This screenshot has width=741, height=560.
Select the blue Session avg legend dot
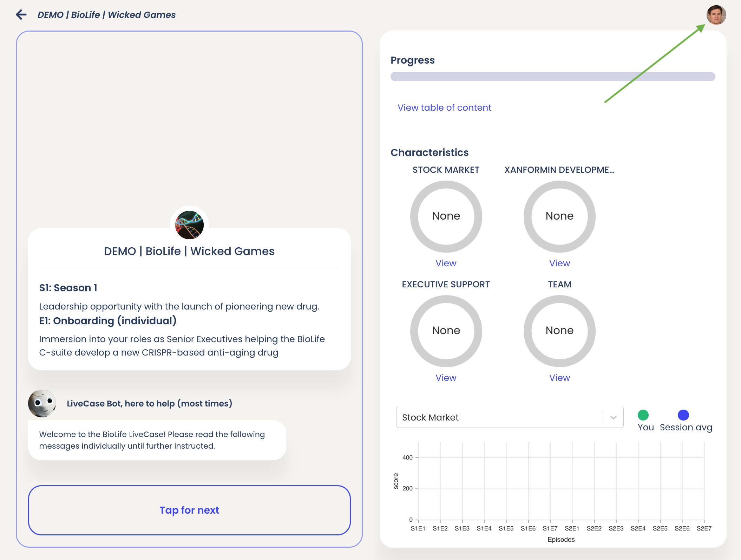pos(683,415)
